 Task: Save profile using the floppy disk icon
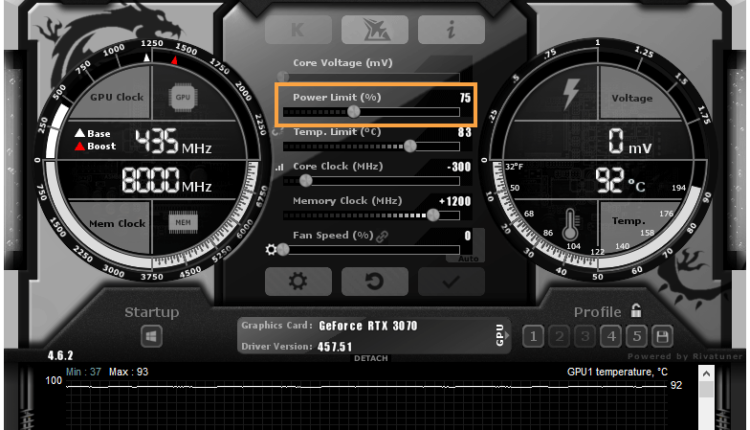click(662, 336)
